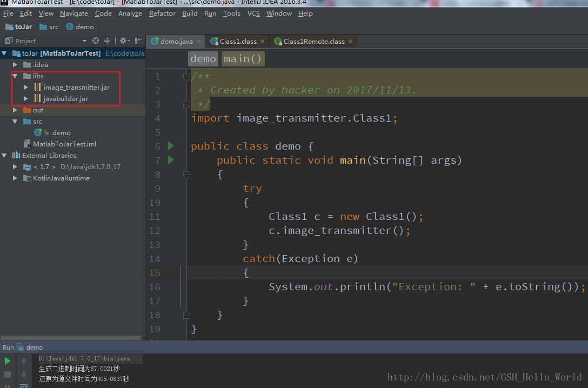Open the Analyze menu
Viewport: 588px width, 388px height.
[x=130, y=14]
